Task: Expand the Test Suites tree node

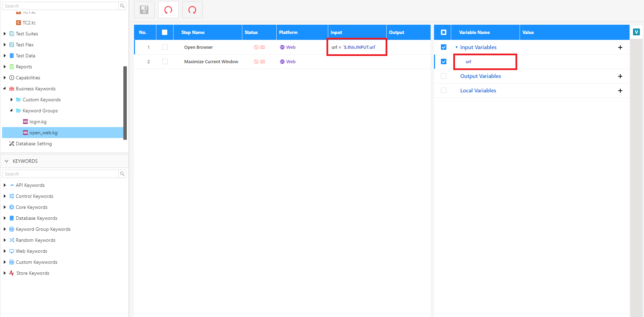Action: point(5,34)
